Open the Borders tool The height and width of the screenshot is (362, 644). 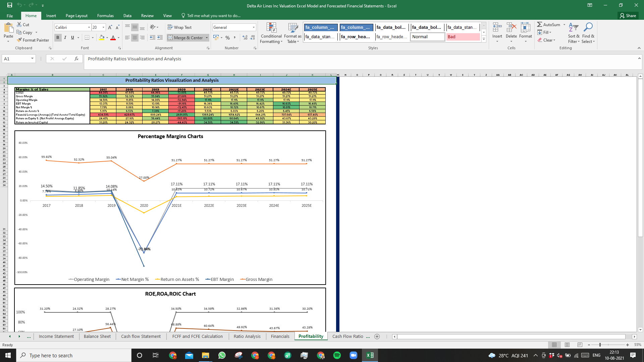(x=87, y=38)
